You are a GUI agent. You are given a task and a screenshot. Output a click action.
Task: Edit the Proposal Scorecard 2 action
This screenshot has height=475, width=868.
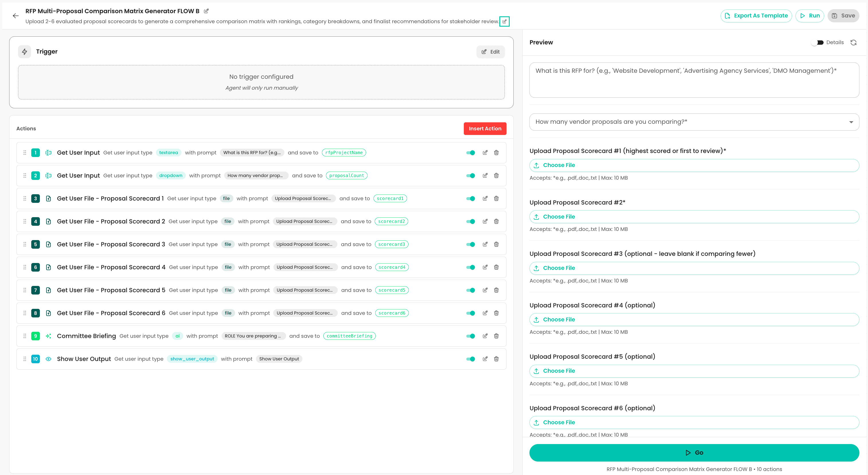coord(485,221)
